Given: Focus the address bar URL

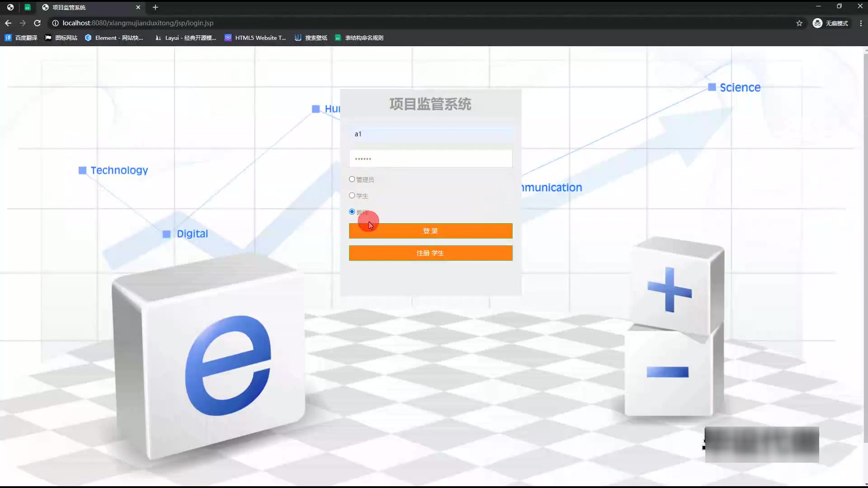Looking at the screenshot, I should [x=138, y=23].
